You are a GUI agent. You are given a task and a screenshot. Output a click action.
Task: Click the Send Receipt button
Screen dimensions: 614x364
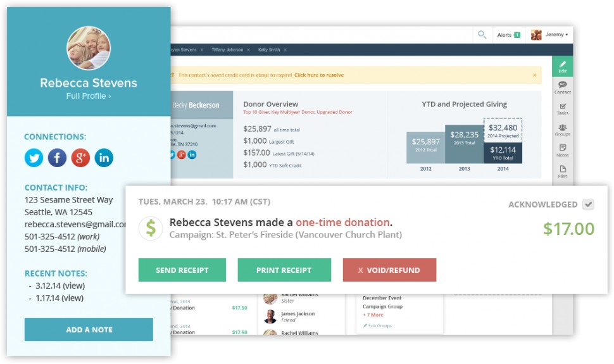(x=182, y=270)
